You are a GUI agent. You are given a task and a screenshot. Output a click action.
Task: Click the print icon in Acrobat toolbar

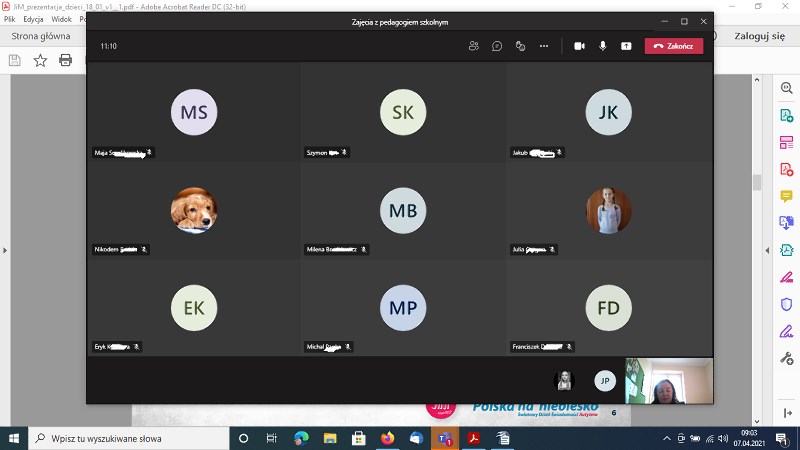click(x=66, y=60)
